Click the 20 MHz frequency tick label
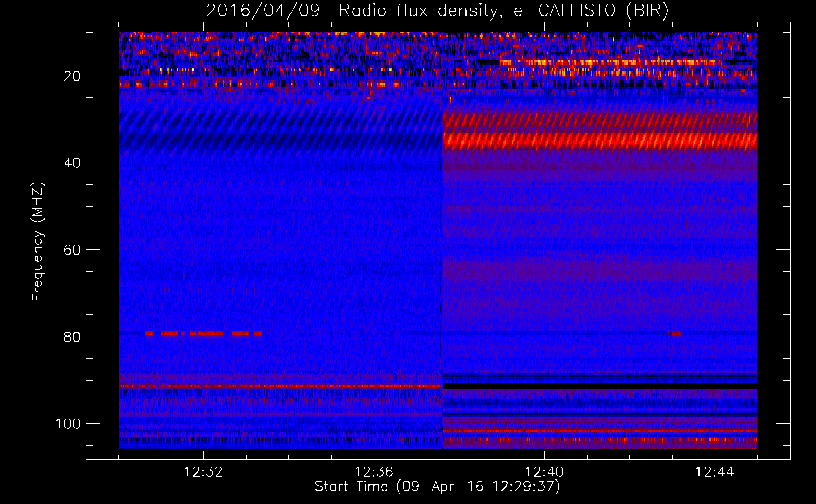This screenshot has height=504, width=816. (x=73, y=76)
